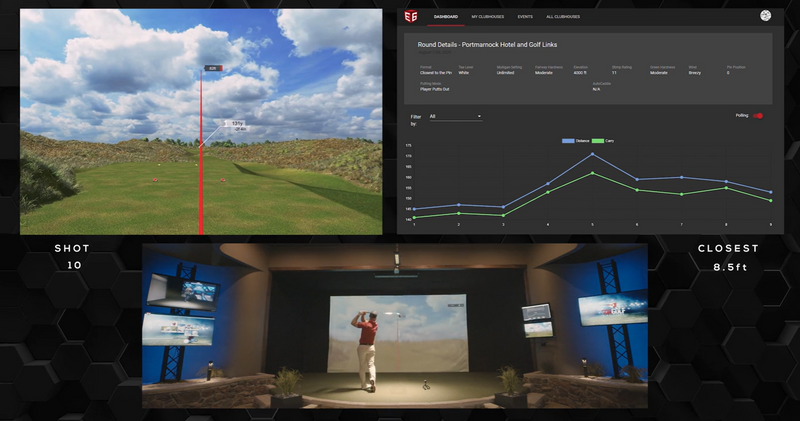Click the peak Distance point at hole 5

pyautogui.click(x=592, y=154)
